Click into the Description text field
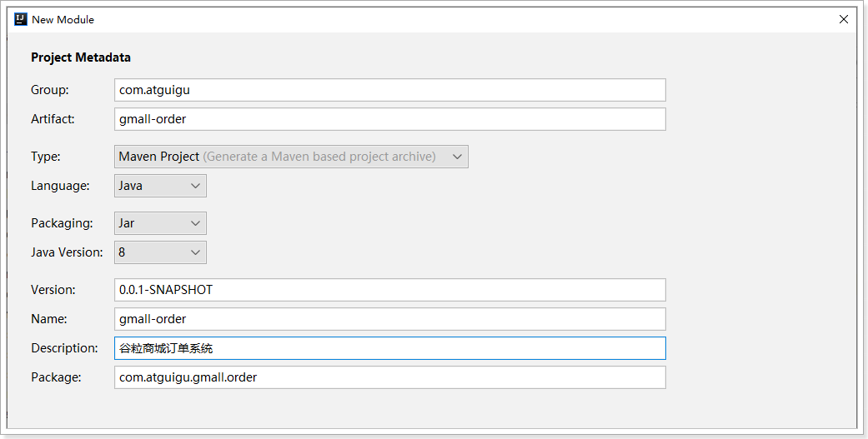 coord(390,348)
